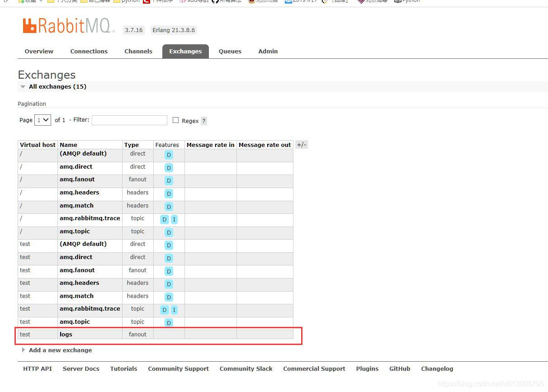Toggle the Regex filter checkbox
The width and height of the screenshot is (548, 392).
[176, 120]
